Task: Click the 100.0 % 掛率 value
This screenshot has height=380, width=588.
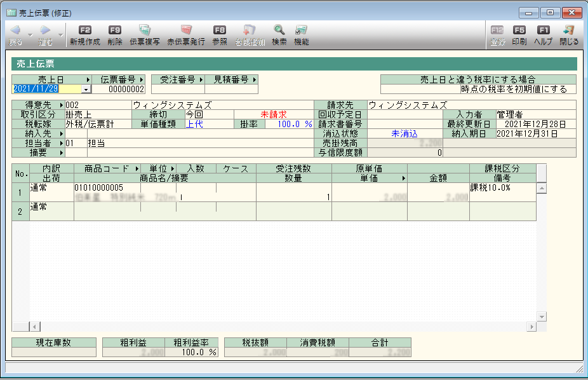Action: click(x=295, y=124)
